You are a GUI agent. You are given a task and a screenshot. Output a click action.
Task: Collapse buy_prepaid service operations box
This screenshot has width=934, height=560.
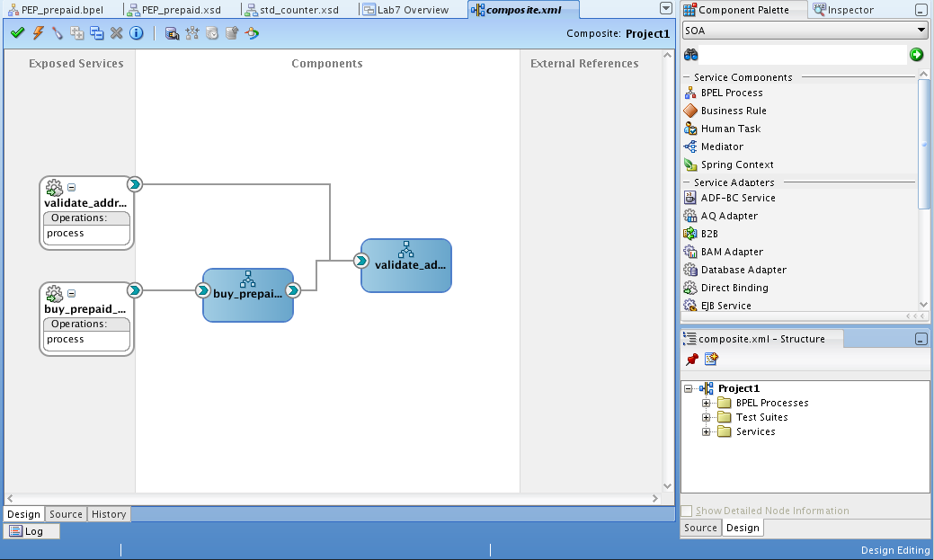pyautogui.click(x=72, y=293)
